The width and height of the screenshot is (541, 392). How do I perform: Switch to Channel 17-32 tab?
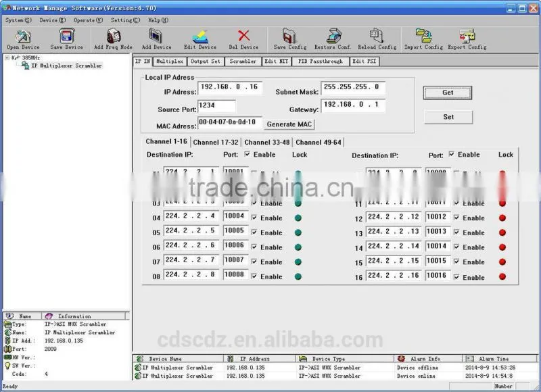pos(216,142)
